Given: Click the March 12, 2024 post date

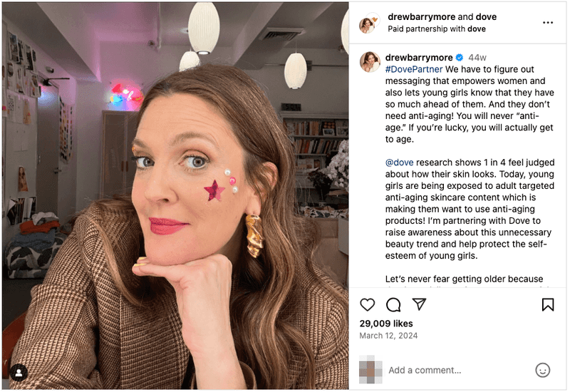Looking at the screenshot, I should 388,336.
